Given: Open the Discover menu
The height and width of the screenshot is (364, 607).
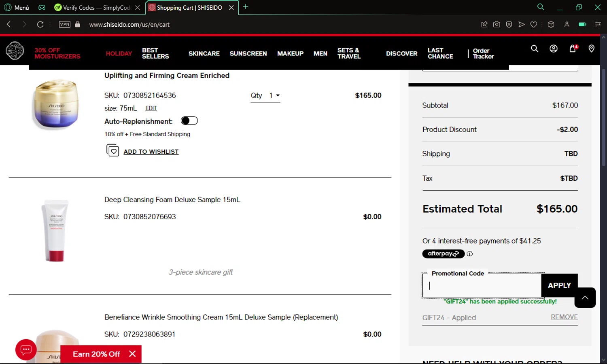Looking at the screenshot, I should pyautogui.click(x=401, y=53).
